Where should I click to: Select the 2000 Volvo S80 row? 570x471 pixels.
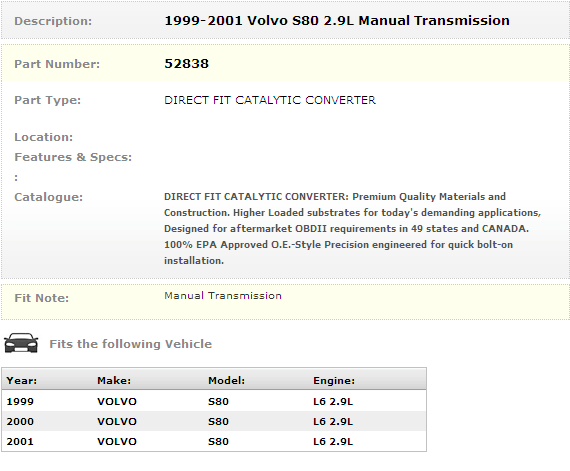click(x=214, y=421)
